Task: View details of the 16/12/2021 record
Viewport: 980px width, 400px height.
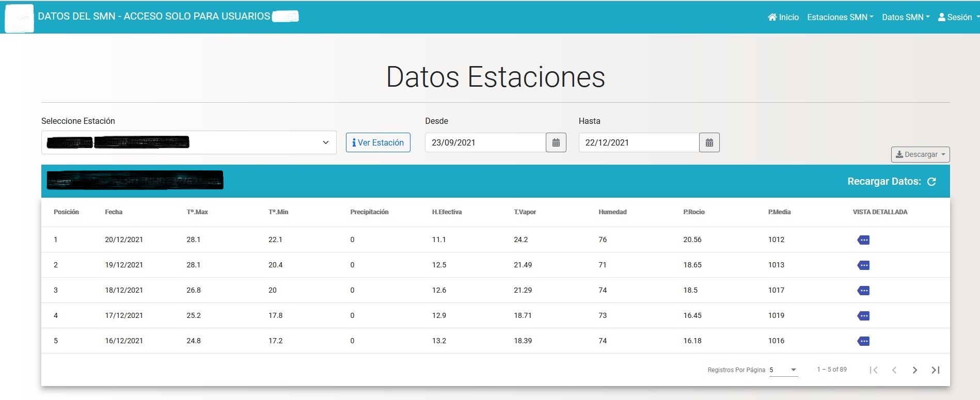Action: click(863, 341)
